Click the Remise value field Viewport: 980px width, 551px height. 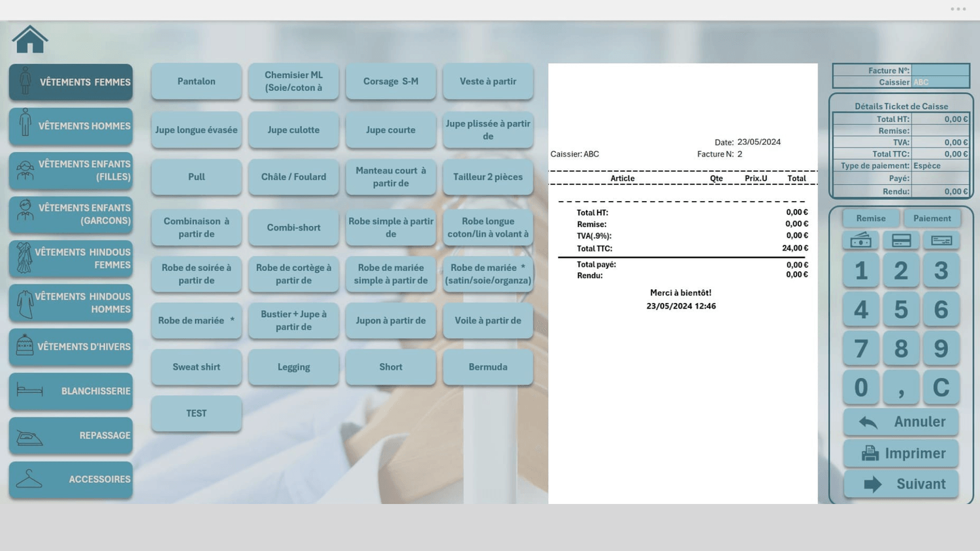(940, 131)
